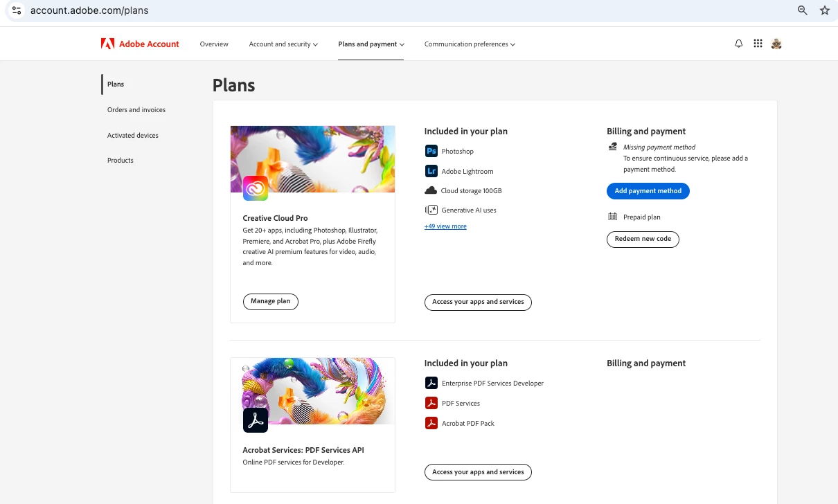
Task: Click the Creative Cloud Pro plan title
Action: [275, 218]
